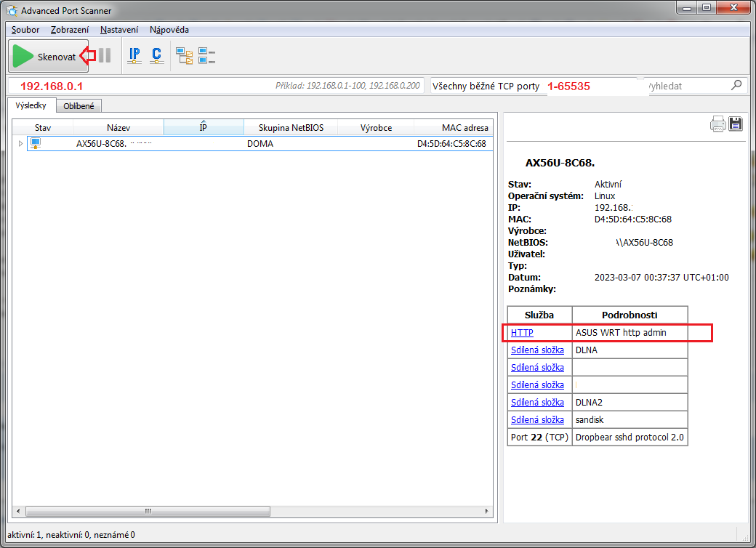Save results using the floppy disk icon
This screenshot has width=756, height=548.
[x=736, y=124]
